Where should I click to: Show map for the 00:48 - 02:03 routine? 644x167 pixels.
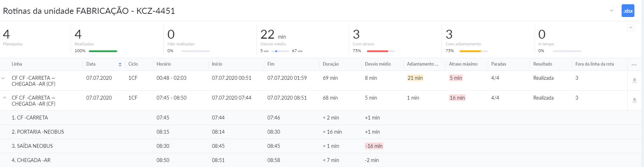click(x=634, y=81)
